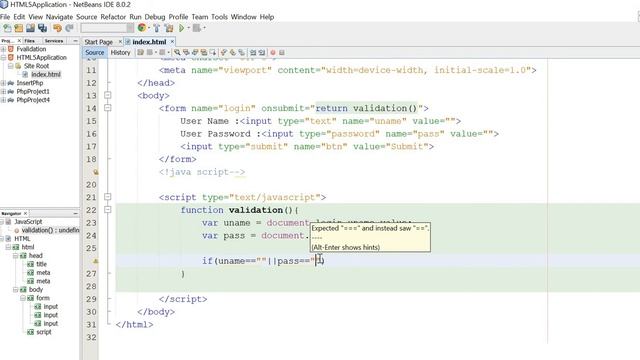Close the Start Page tab

[120, 42]
